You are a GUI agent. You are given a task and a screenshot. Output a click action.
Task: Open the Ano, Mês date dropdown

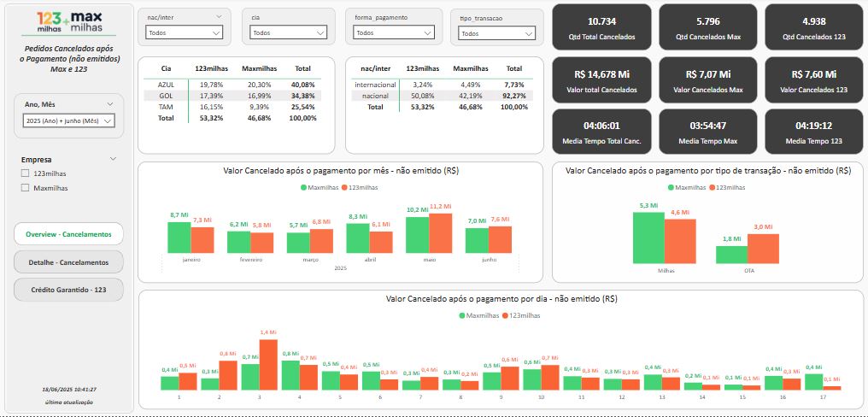pos(69,120)
